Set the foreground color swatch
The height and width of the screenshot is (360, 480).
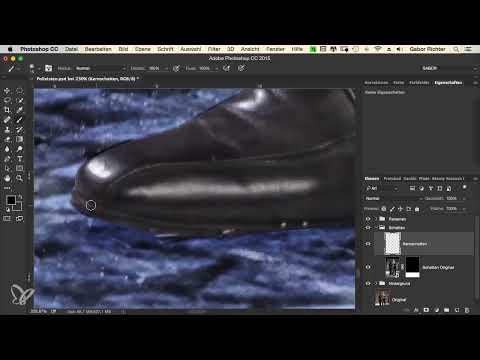(x=11, y=200)
